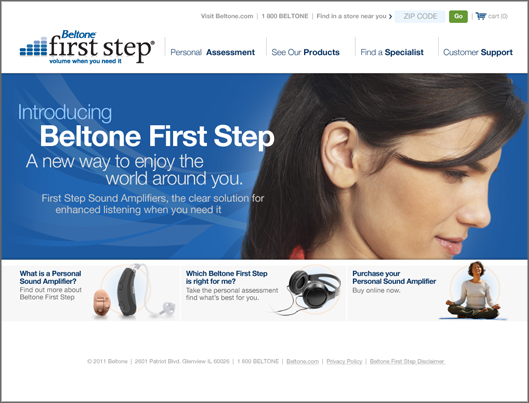Open See Our Products menu
Image resolution: width=529 pixels, height=403 pixels.
(305, 52)
